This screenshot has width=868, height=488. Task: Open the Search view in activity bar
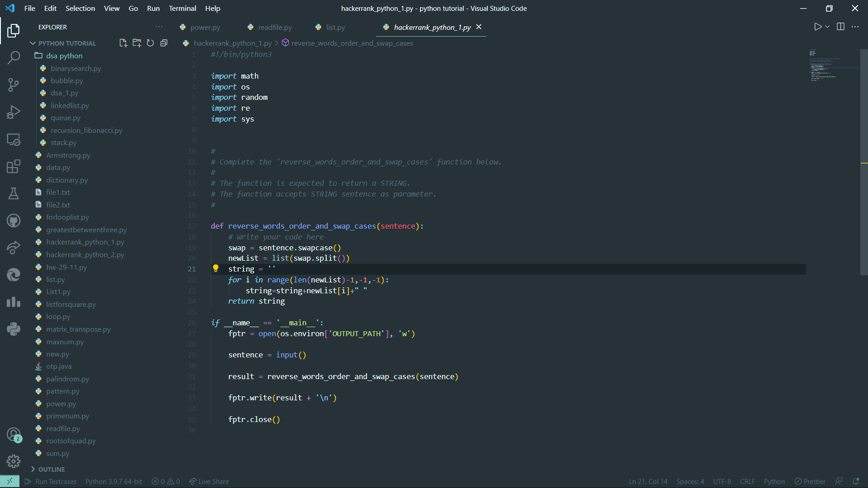pos(14,57)
